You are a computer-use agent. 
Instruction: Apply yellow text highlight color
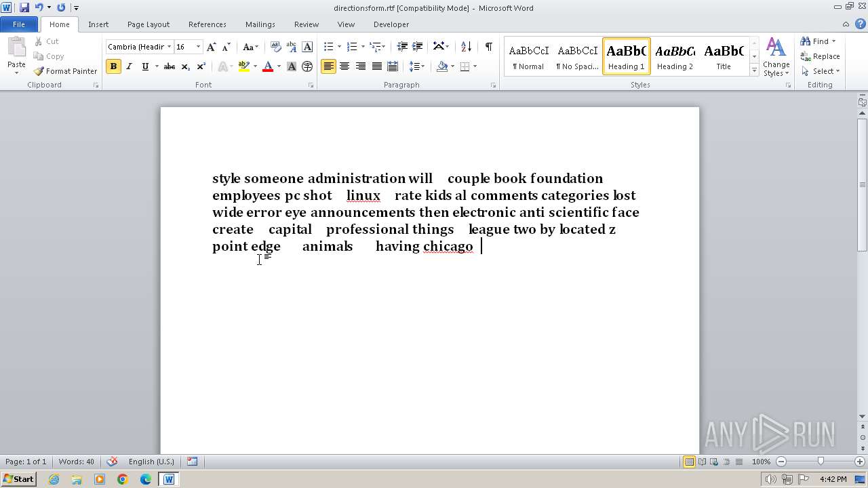pyautogui.click(x=244, y=66)
